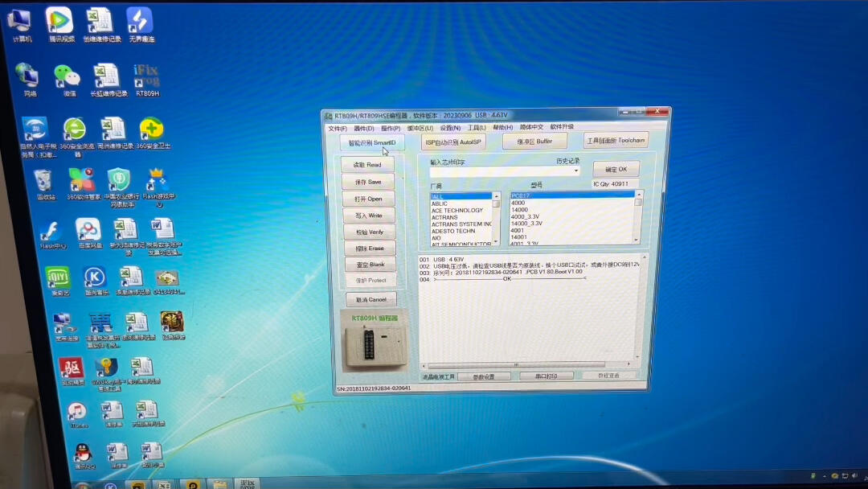Click the Write button
Viewport: 868px width, 489px height.
point(369,216)
